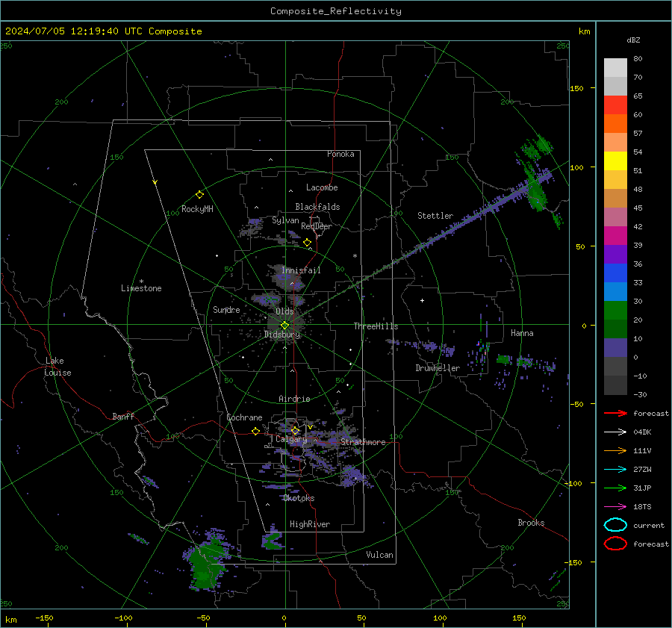
Task: Click the yellow diamond marker under Cochrane
Action: pyautogui.click(x=255, y=432)
